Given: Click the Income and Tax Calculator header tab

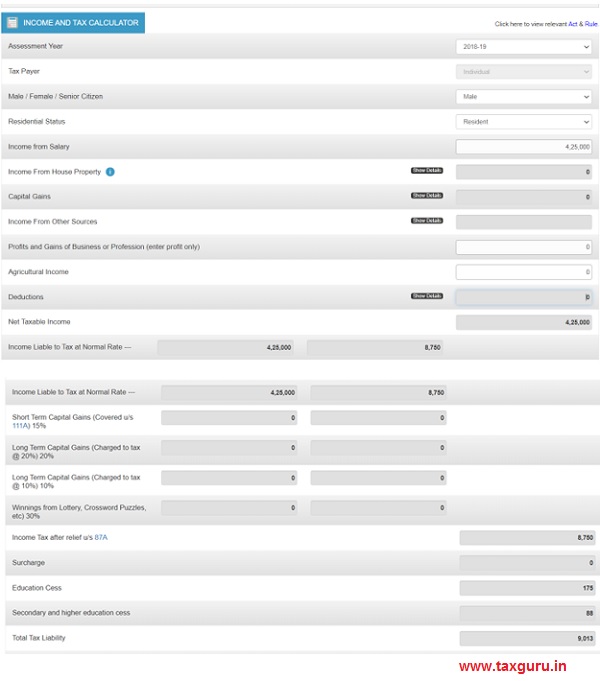Looking at the screenshot, I should [80, 23].
